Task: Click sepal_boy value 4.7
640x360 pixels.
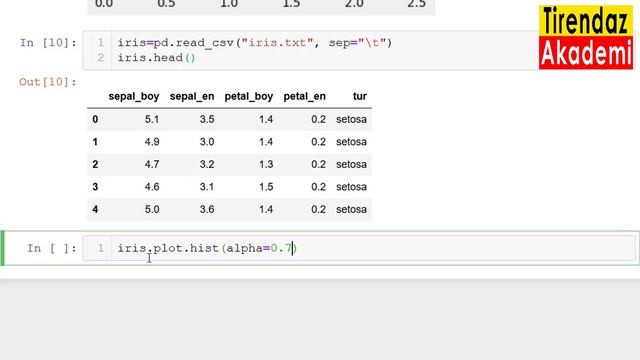Action: [152, 164]
